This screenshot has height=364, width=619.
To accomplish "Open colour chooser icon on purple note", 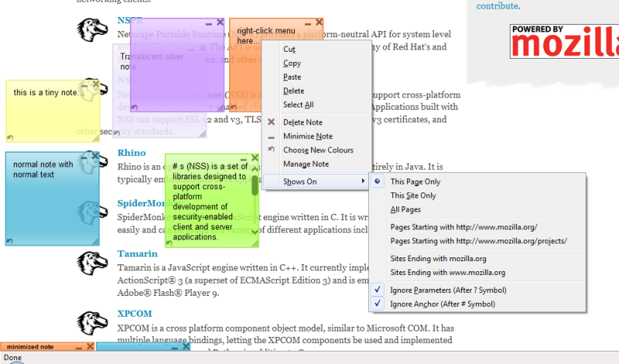I will tap(135, 107).
